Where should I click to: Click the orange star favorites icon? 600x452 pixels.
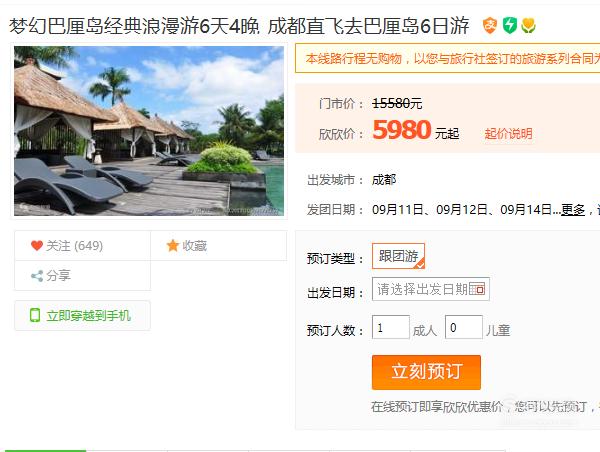tap(173, 245)
